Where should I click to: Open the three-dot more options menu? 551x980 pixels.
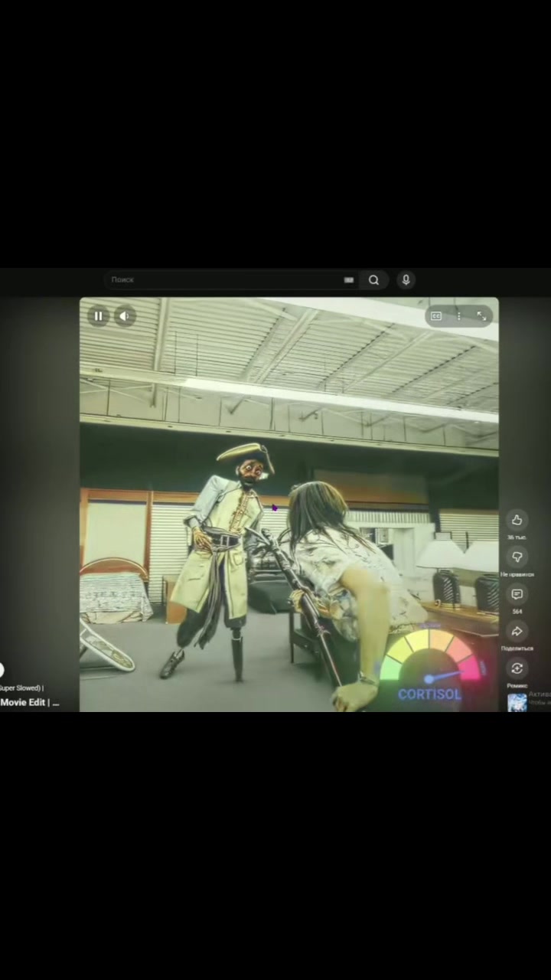tap(458, 316)
